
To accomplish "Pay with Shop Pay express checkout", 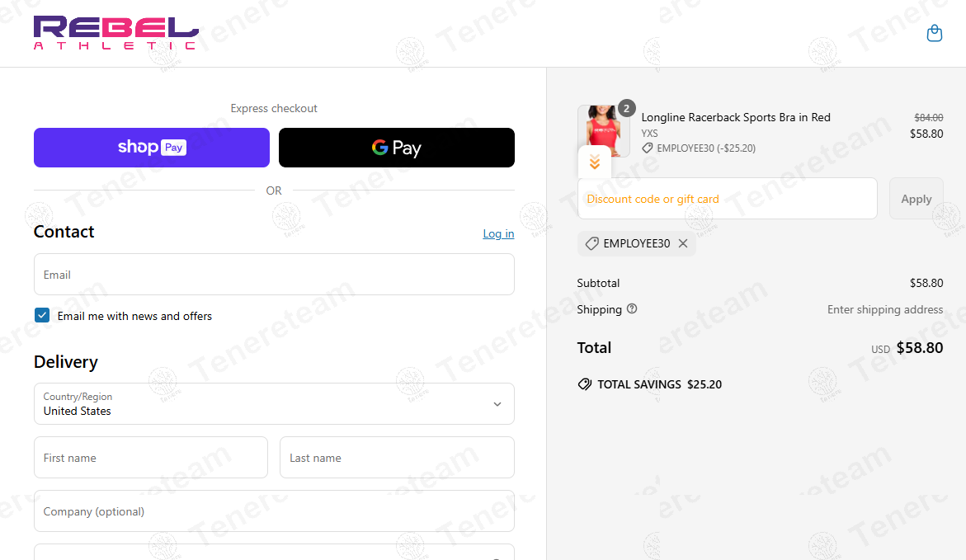I will [x=152, y=148].
